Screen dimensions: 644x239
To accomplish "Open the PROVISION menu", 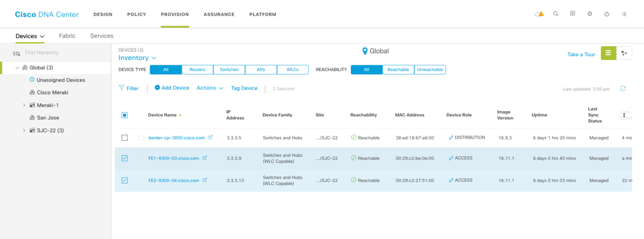I will click(175, 14).
